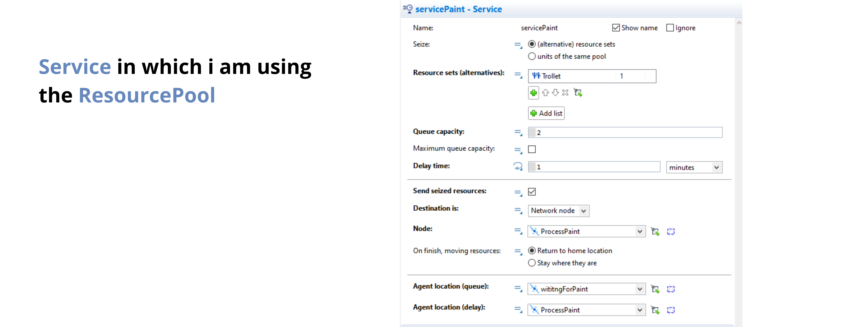868x327 pixels.
Task: Click the delete cross icon under Trollet
Action: (x=565, y=93)
